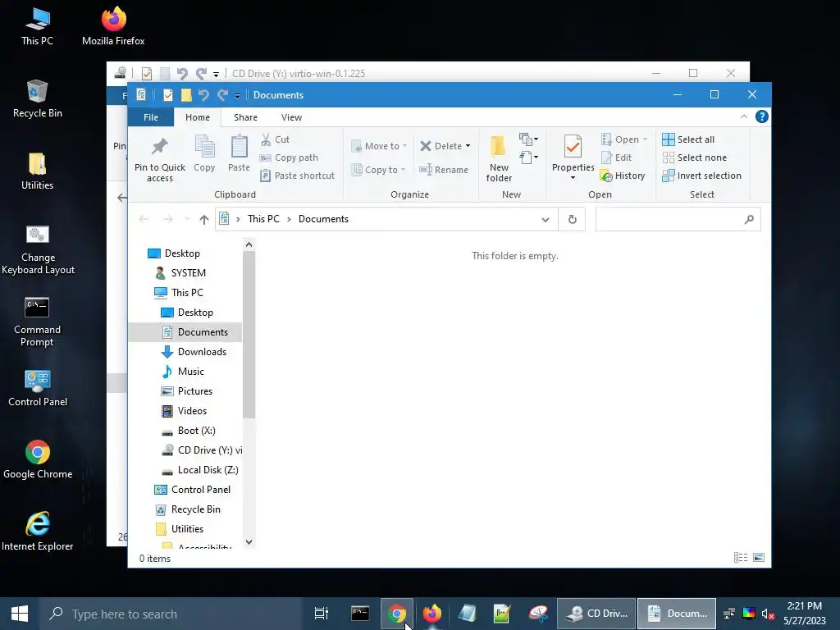This screenshot has width=840, height=630.
Task: Create a New folder
Action: [499, 159]
